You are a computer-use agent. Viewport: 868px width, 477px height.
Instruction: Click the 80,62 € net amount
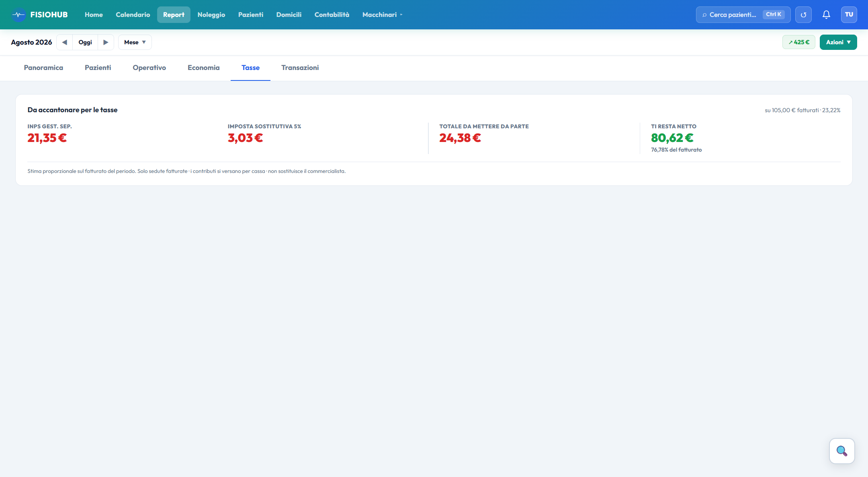tap(672, 138)
